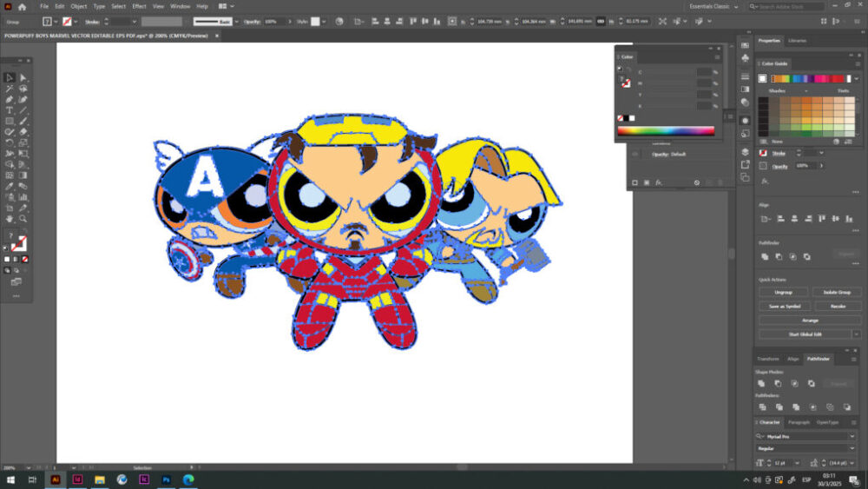Select the Lasso tool

click(23, 89)
